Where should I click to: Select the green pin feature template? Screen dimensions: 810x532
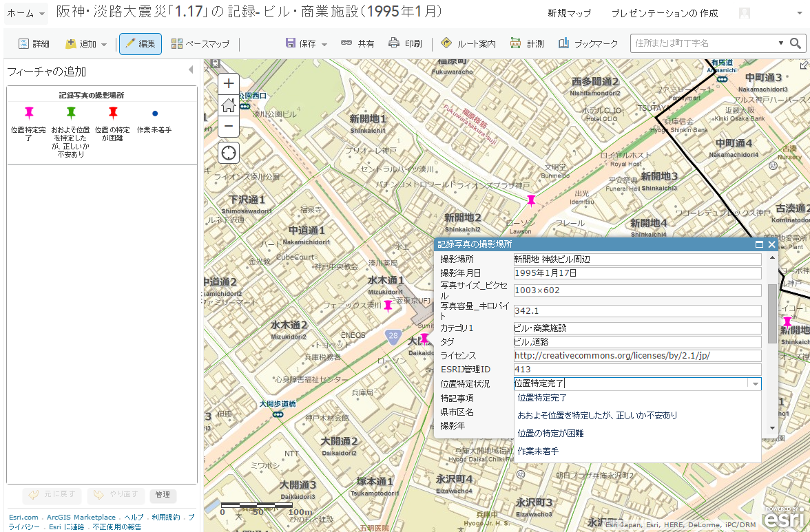pos(71,113)
